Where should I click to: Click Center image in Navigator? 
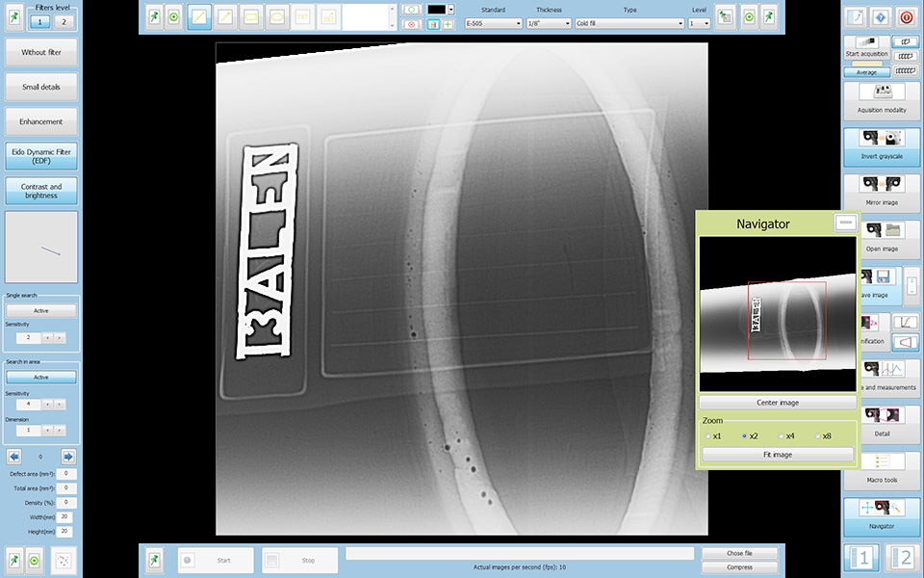[778, 403]
